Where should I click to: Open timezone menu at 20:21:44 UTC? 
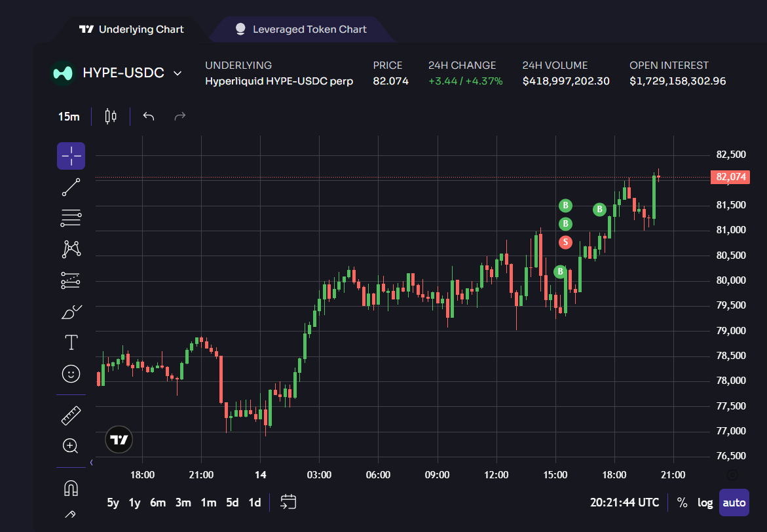pyautogui.click(x=624, y=503)
